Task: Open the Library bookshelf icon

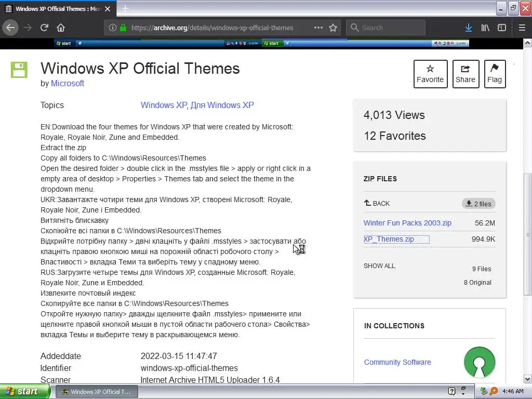Action: click(x=485, y=28)
